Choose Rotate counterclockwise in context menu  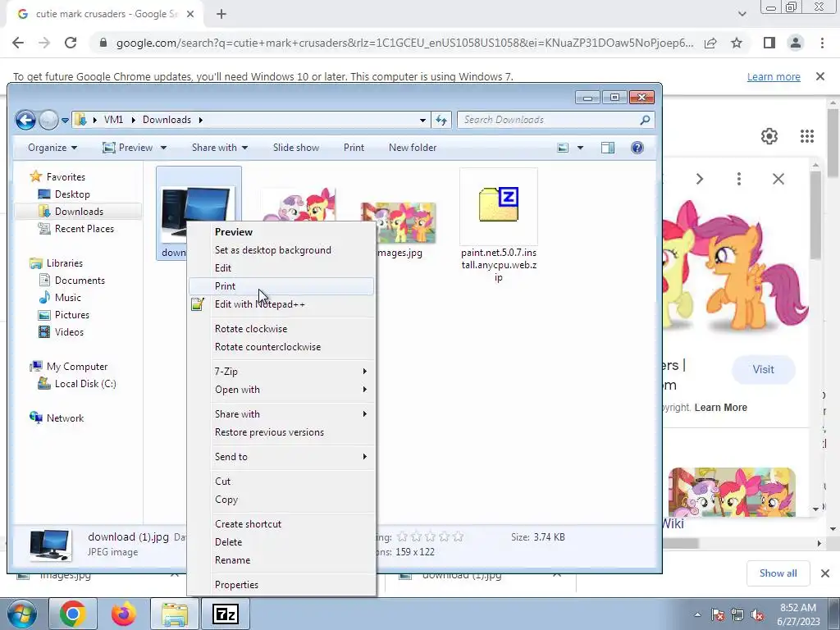coord(282,347)
